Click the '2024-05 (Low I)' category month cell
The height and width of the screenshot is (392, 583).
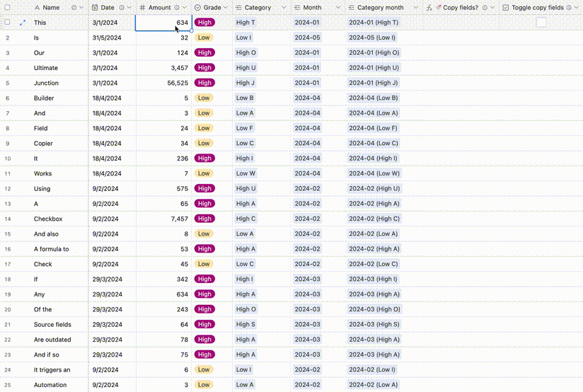coord(372,38)
